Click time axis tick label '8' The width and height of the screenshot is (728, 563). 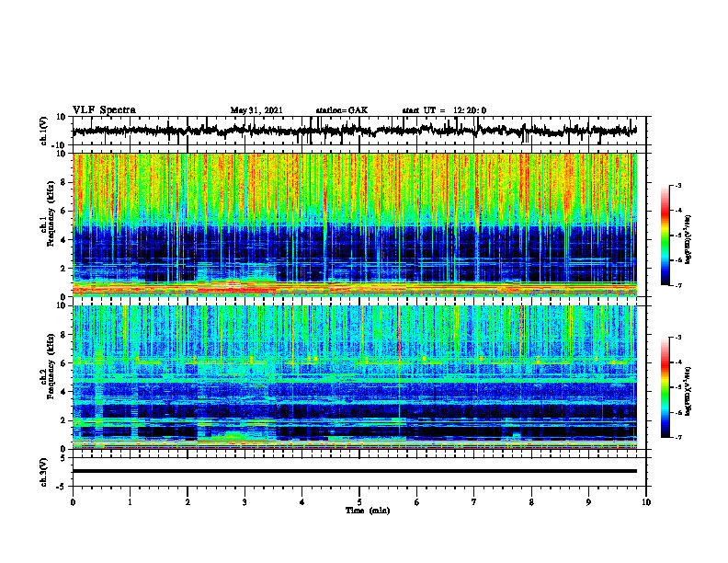coord(531,502)
